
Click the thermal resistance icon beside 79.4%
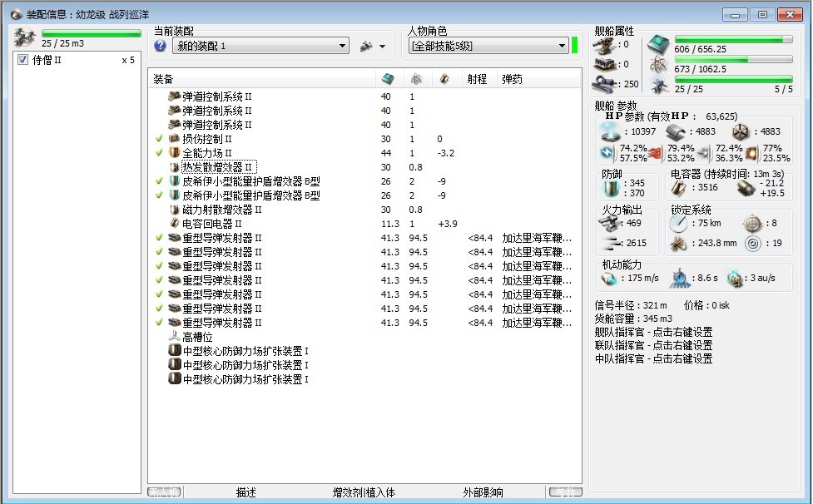656,153
